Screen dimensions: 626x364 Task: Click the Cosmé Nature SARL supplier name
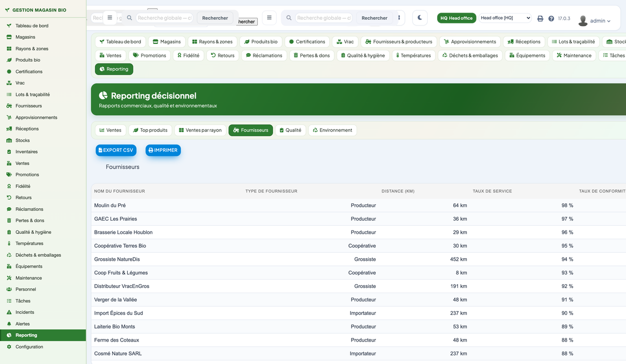(118, 354)
